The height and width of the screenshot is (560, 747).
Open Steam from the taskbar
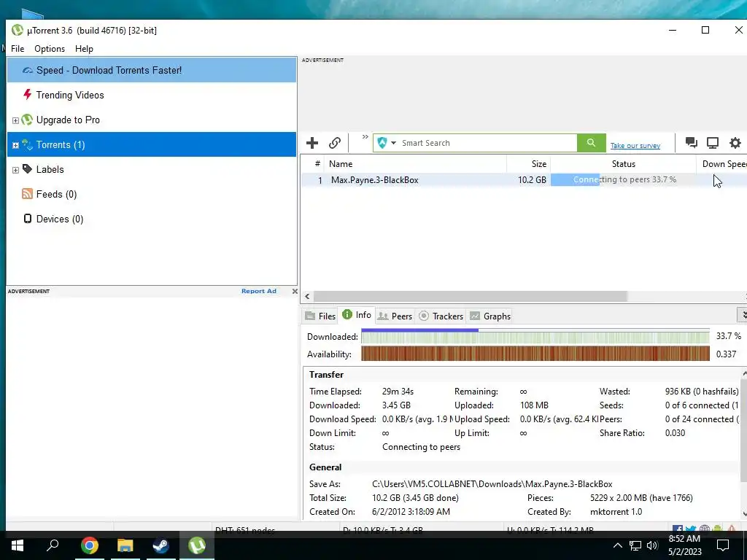[x=160, y=545]
